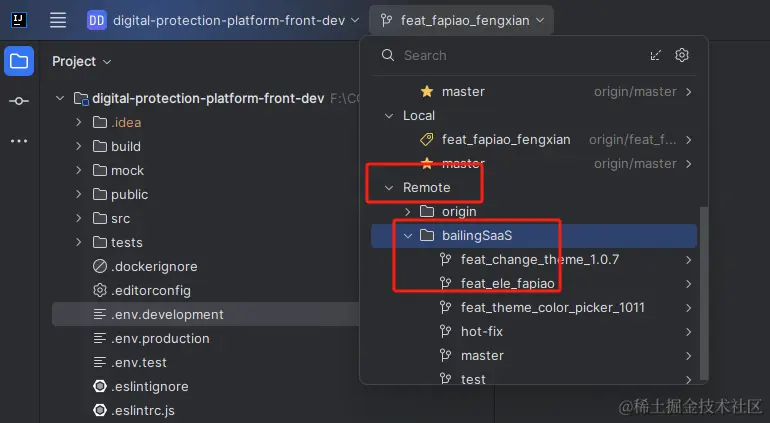Collapse the bailingSaaS remote folder
The image size is (770, 423).
click(x=408, y=236)
